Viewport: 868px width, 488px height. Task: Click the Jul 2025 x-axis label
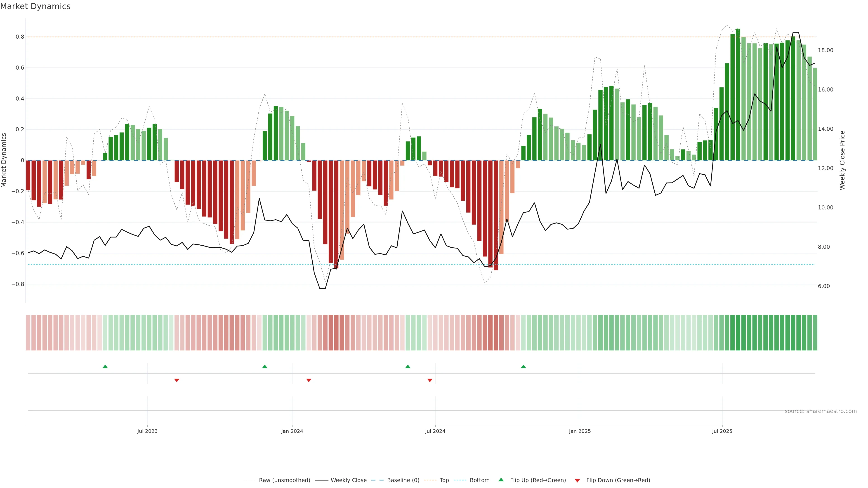pos(722,431)
